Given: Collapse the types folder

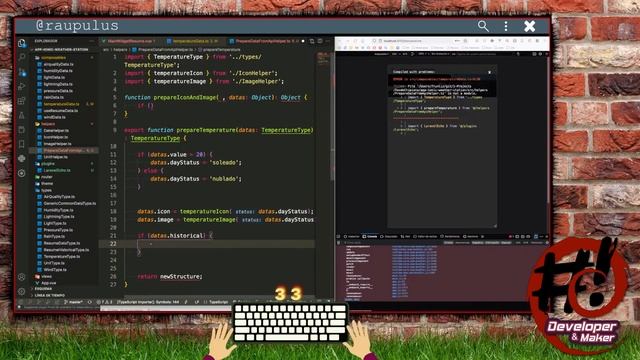Looking at the screenshot, I should pyautogui.click(x=47, y=190).
